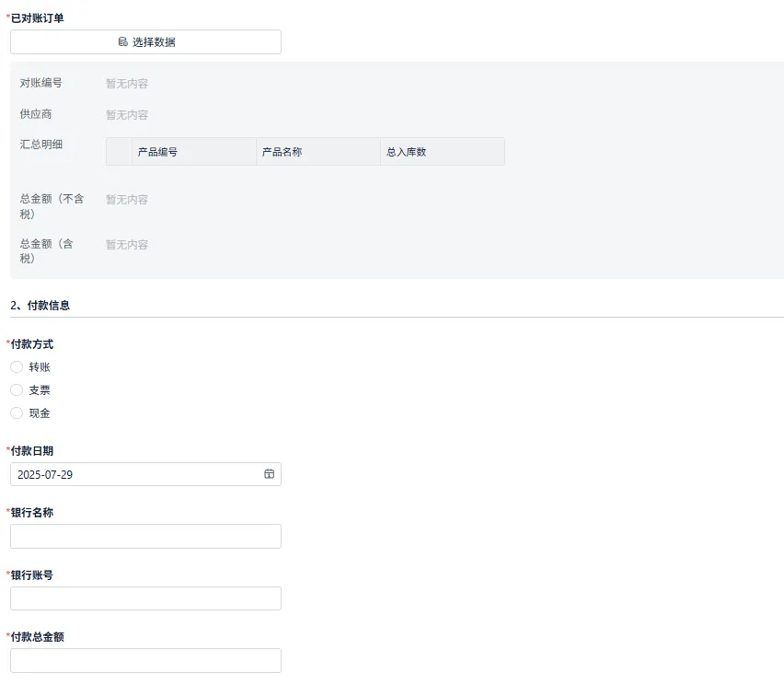Click the 产品编号 column header
The height and width of the screenshot is (685, 784).
(x=194, y=152)
